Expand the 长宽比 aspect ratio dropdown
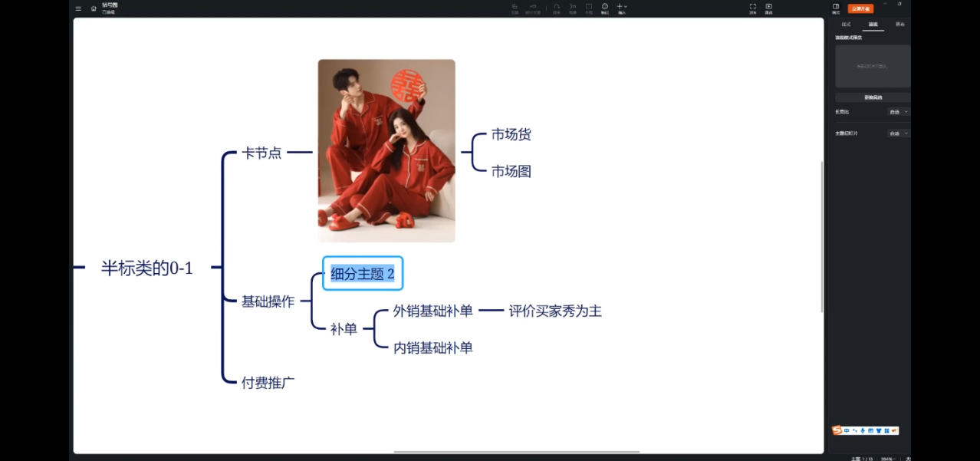This screenshot has width=980, height=461. [897, 112]
